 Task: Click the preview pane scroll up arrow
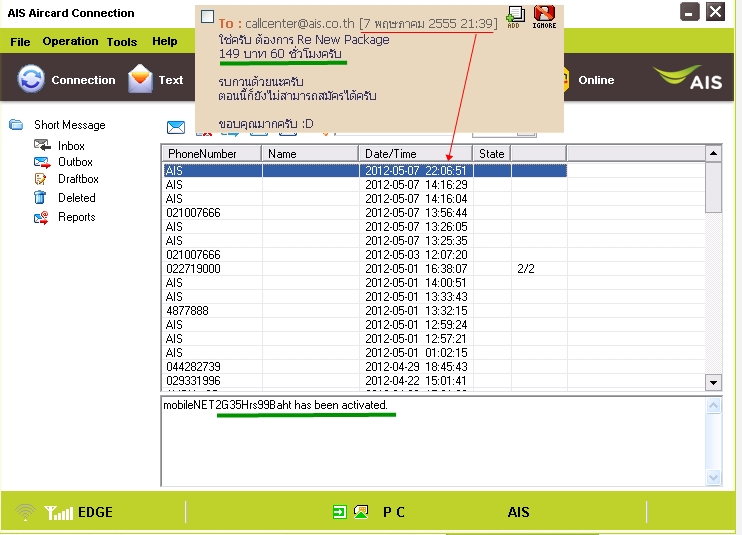point(713,405)
